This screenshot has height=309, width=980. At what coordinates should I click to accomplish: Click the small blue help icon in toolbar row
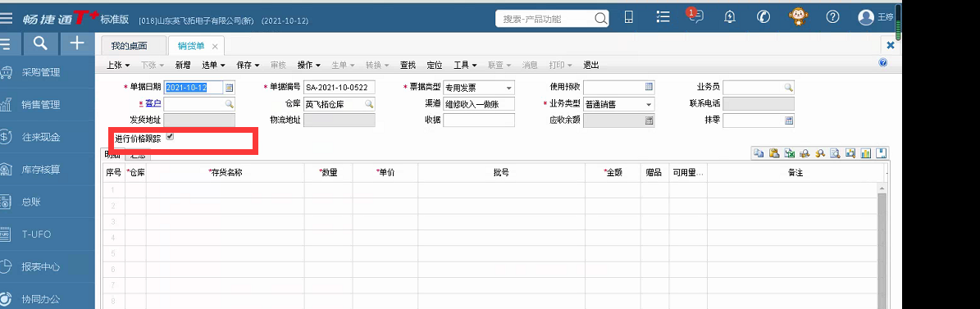pyautogui.click(x=883, y=62)
